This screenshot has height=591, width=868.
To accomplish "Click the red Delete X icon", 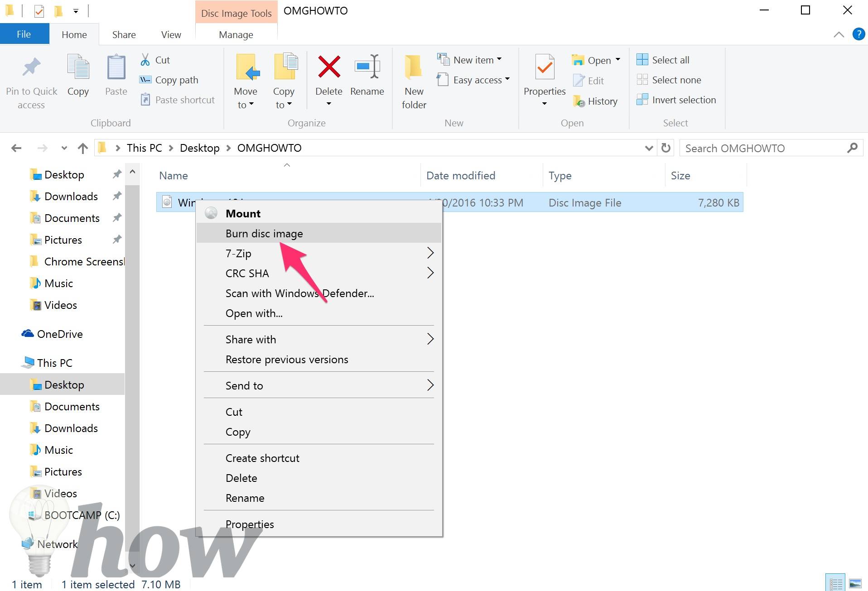I will pyautogui.click(x=329, y=67).
